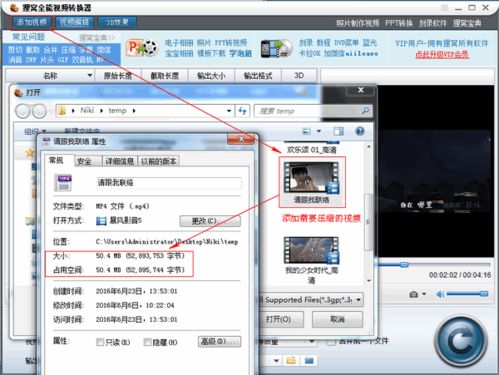Click the volume slider handle
This screenshot has width=499, height=375.
pyautogui.click(x=484, y=294)
